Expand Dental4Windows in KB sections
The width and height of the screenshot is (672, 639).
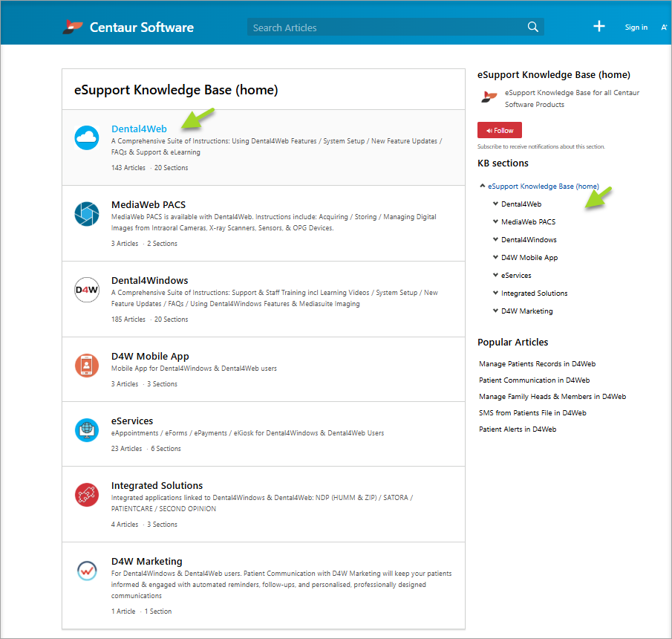tap(495, 239)
